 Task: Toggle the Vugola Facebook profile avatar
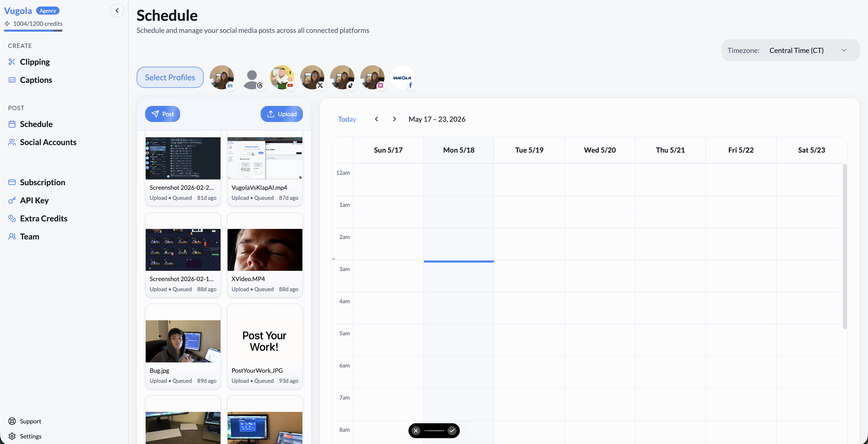[403, 77]
